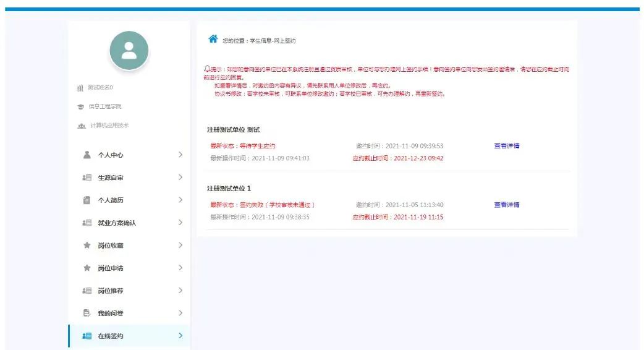The height and width of the screenshot is (350, 644).
Task: Open the 就业方案确认 menu item
Action: 116,223
